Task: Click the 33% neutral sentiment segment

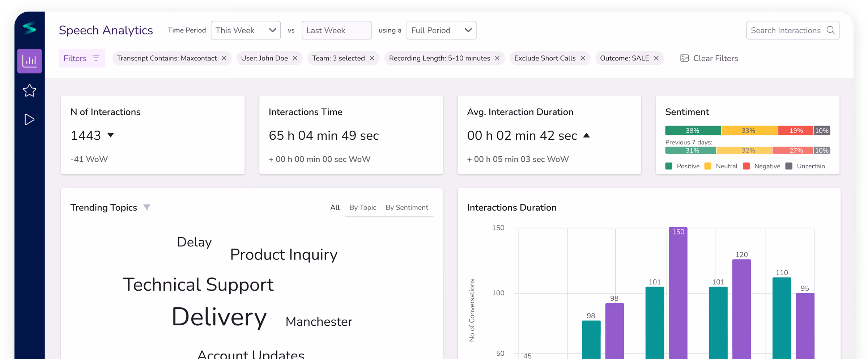Action: (x=749, y=131)
